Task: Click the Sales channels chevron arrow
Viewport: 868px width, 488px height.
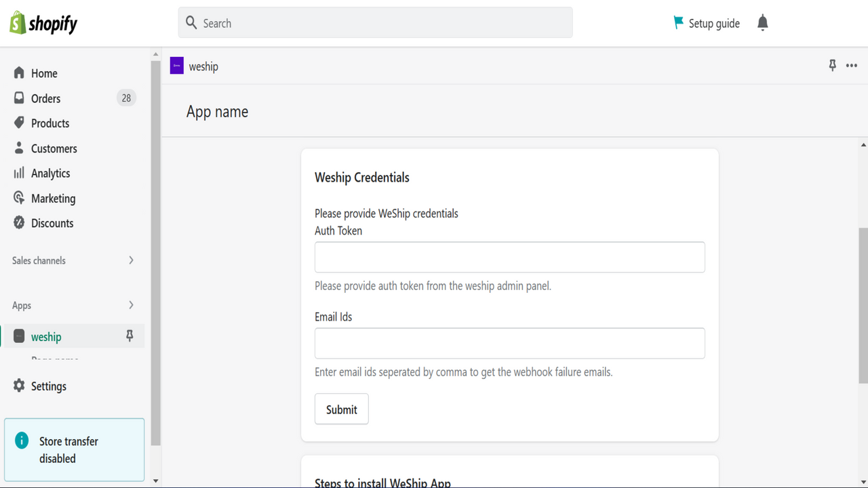Action: tap(131, 260)
